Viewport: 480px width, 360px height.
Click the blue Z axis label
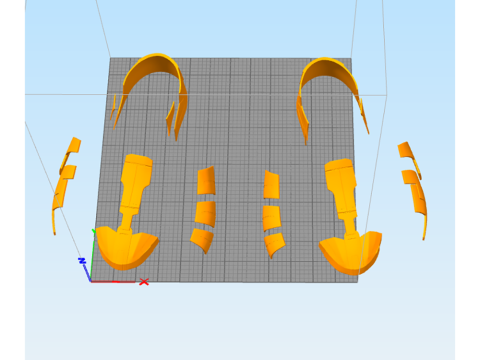(82, 261)
